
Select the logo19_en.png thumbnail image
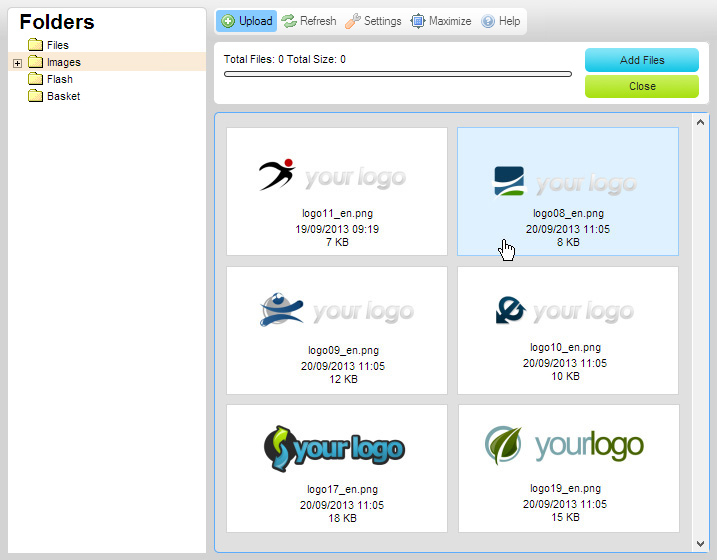(x=564, y=444)
